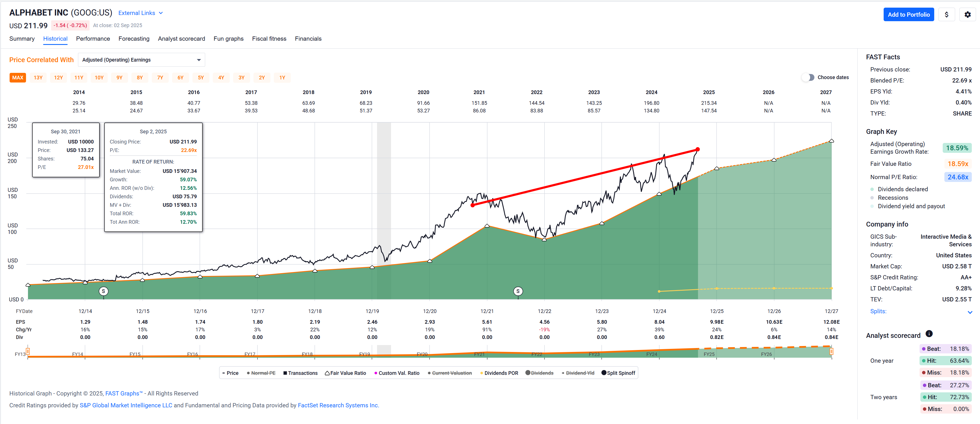Click the Fair Value Ratio triangle legend icon
Screen dimensions: 980x424
[x=327, y=373]
